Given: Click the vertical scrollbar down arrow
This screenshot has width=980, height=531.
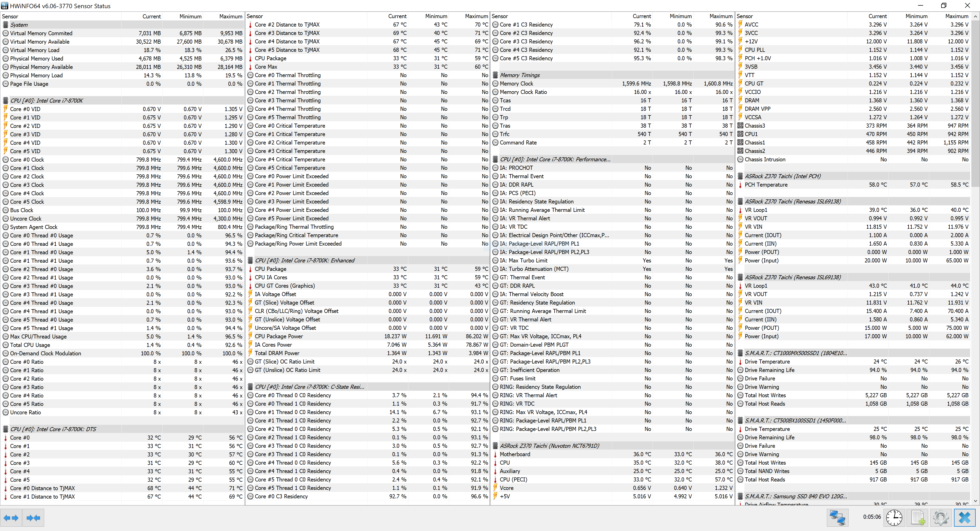Looking at the screenshot, I should [x=975, y=501].
